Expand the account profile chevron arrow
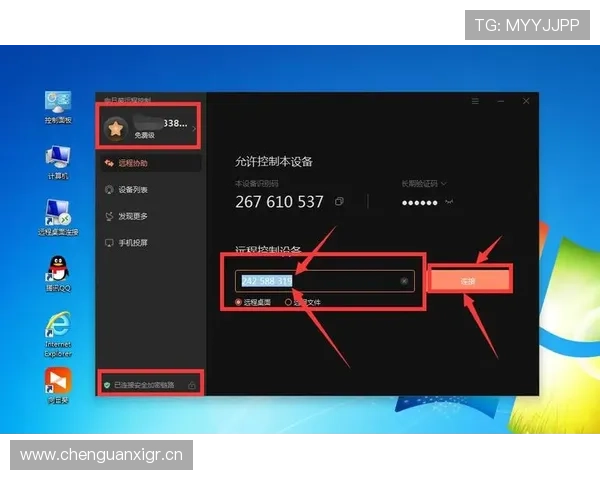Viewport: 600px width, 480px height. tap(194, 129)
